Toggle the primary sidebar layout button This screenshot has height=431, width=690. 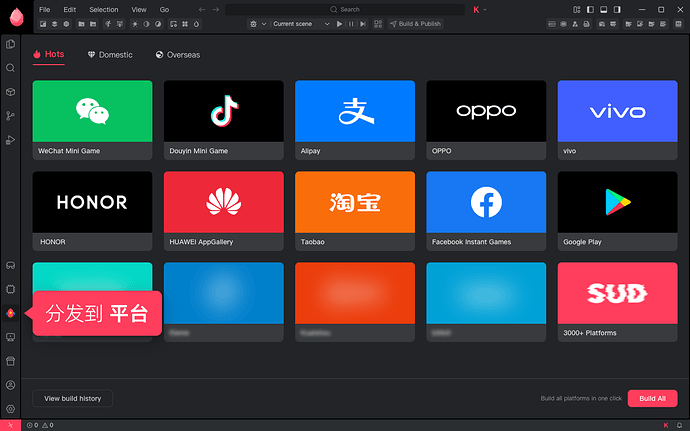pos(591,10)
